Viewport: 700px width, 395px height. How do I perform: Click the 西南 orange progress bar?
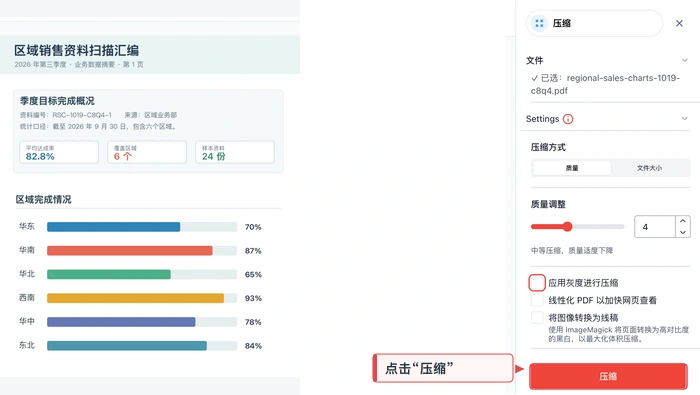pyautogui.click(x=135, y=298)
